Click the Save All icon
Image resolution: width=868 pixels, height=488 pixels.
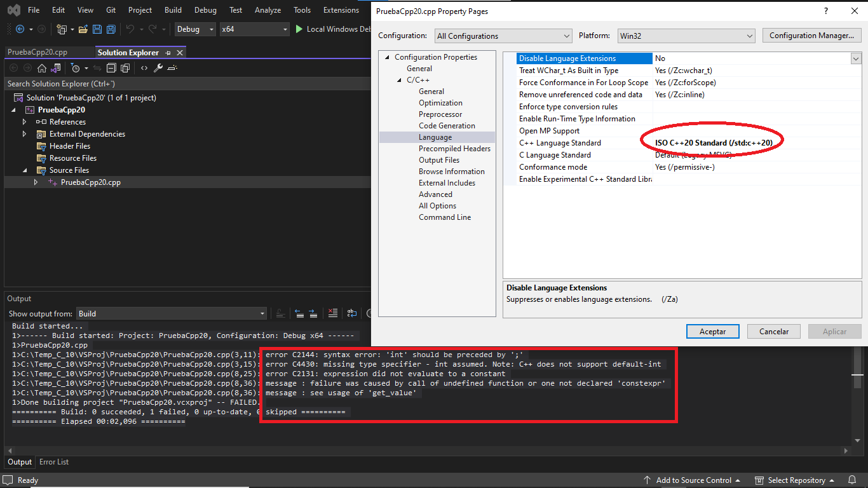click(x=111, y=29)
